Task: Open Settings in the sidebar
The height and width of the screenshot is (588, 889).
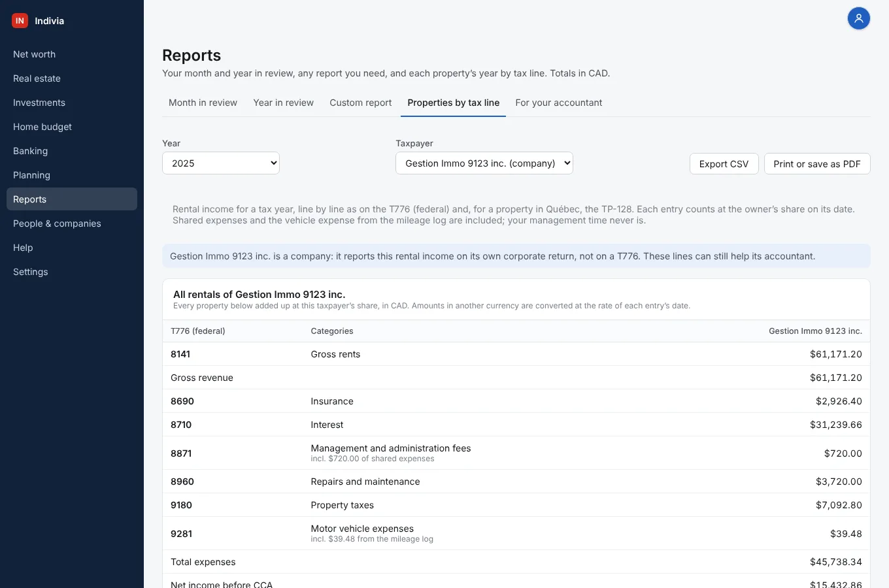Action: (x=72, y=272)
